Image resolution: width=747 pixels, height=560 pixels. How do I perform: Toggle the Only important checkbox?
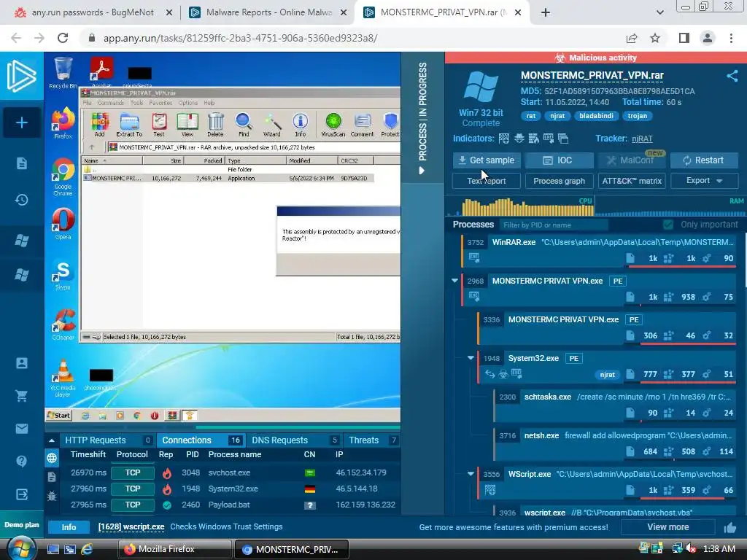(x=668, y=225)
